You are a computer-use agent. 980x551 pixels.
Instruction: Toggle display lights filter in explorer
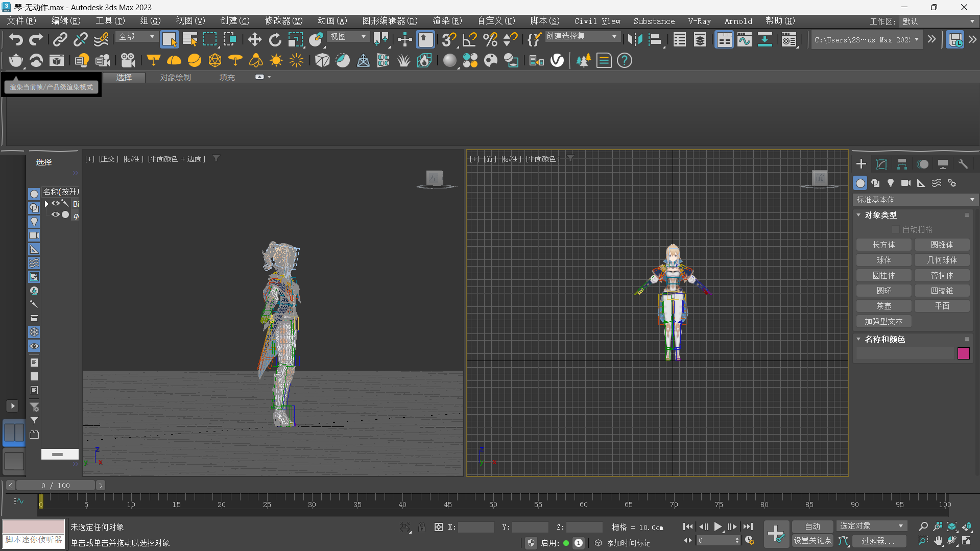34,222
